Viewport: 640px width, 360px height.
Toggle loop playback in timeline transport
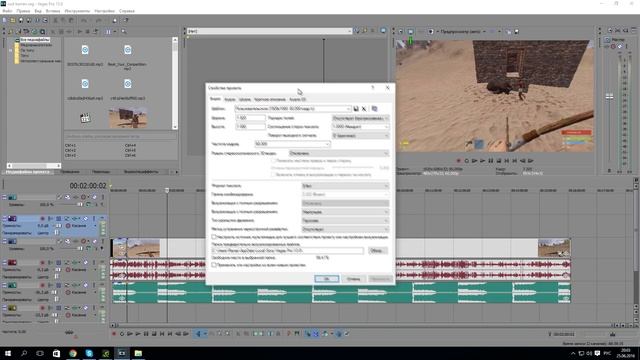122,334
